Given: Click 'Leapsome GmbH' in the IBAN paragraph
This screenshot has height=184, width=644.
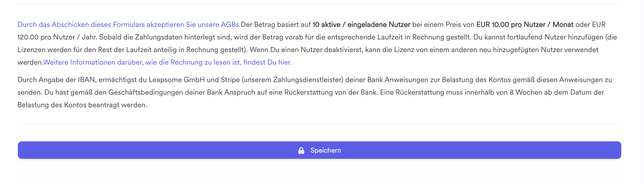Looking at the screenshot, I should pyautogui.click(x=177, y=80).
